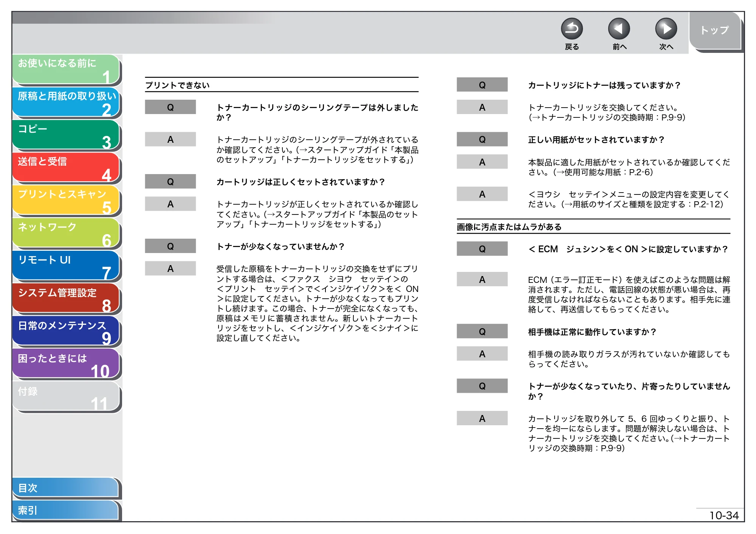
Task: Click the 画像に汚点またはムラがある heading
Action: click(x=509, y=227)
